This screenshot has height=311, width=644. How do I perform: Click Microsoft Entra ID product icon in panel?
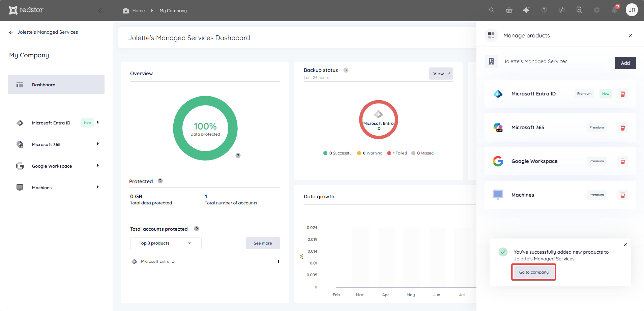point(498,94)
